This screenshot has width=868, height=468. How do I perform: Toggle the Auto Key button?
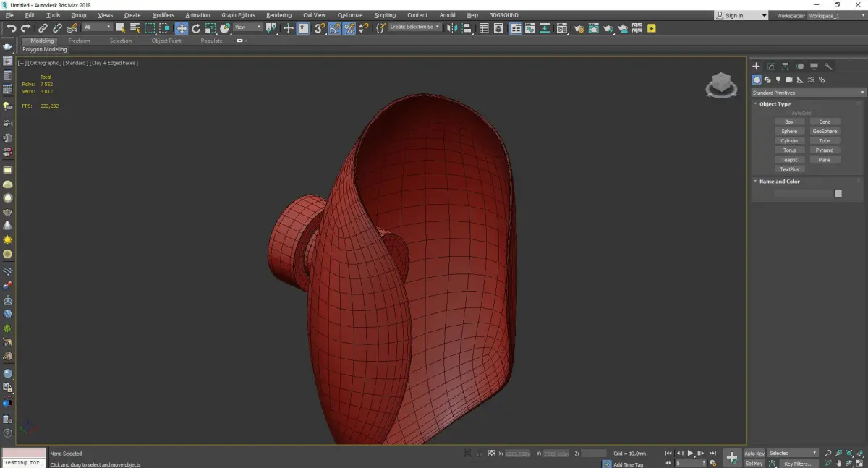click(754, 454)
